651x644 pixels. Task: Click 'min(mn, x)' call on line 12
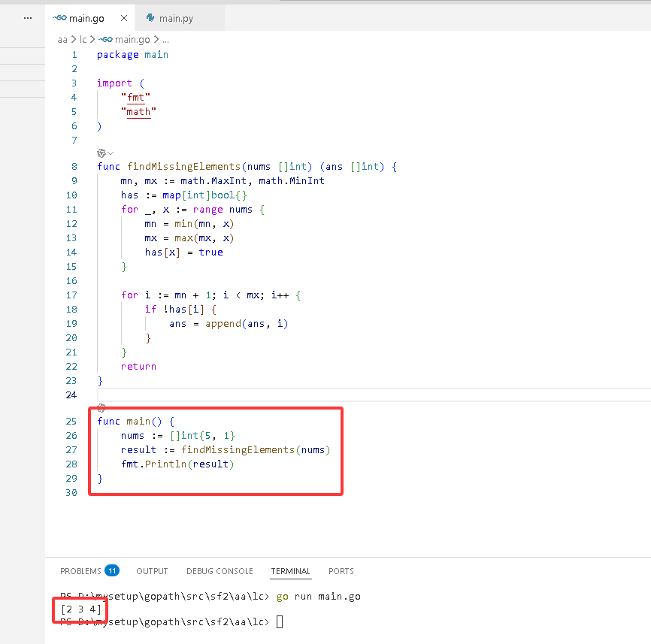pyautogui.click(x=204, y=224)
